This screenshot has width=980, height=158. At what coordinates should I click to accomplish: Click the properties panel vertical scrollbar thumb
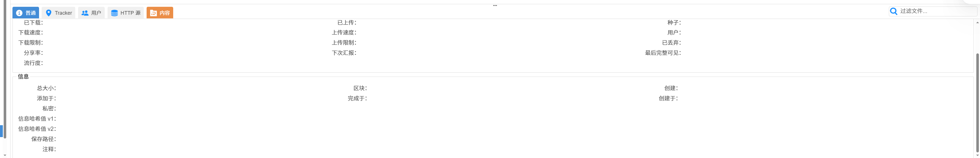[977, 103]
